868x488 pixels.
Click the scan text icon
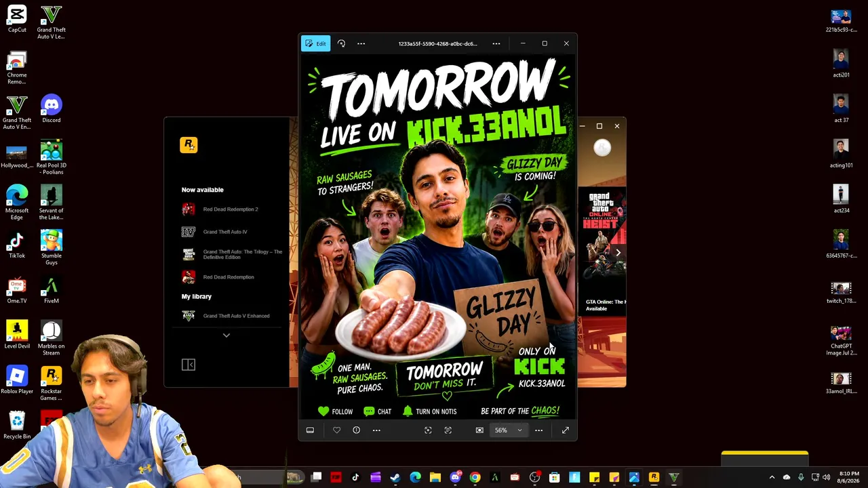(448, 430)
